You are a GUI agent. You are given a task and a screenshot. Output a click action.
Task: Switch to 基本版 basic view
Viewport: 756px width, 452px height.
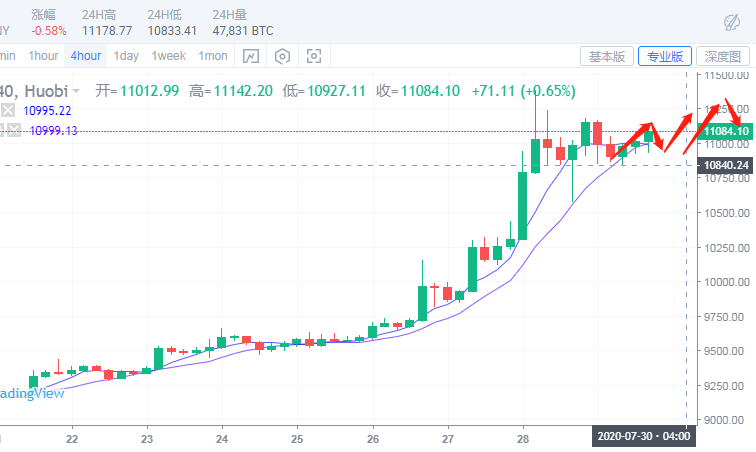607,57
